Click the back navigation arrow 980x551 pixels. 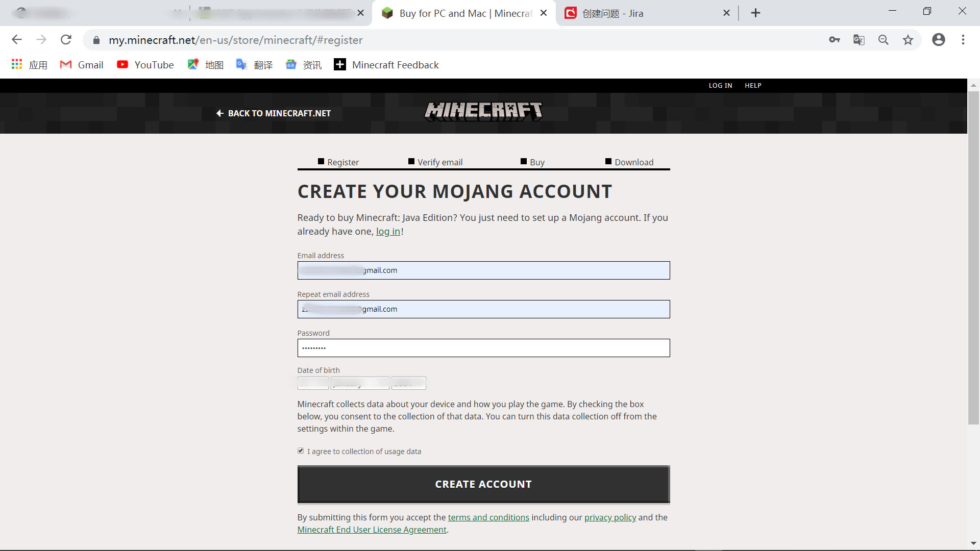[17, 40]
